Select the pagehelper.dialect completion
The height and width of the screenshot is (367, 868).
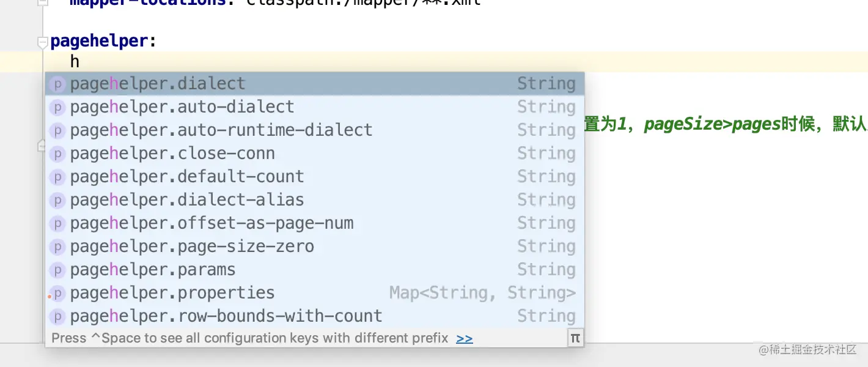[x=158, y=84]
